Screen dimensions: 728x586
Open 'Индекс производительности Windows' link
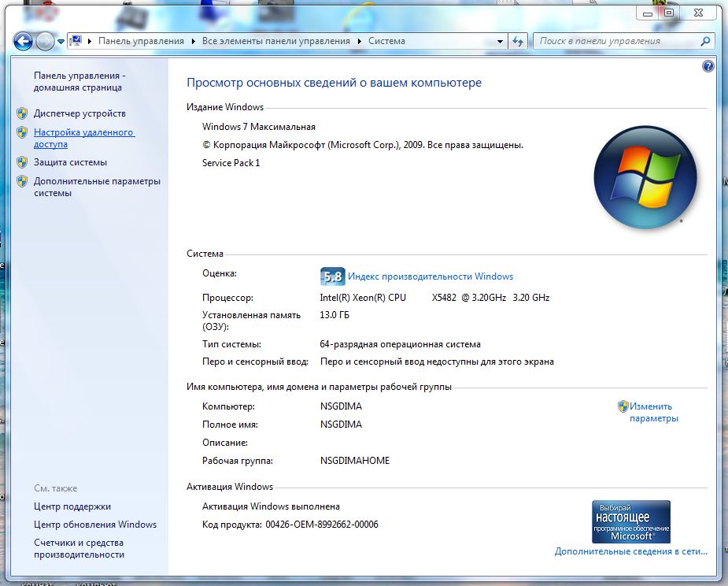(431, 276)
